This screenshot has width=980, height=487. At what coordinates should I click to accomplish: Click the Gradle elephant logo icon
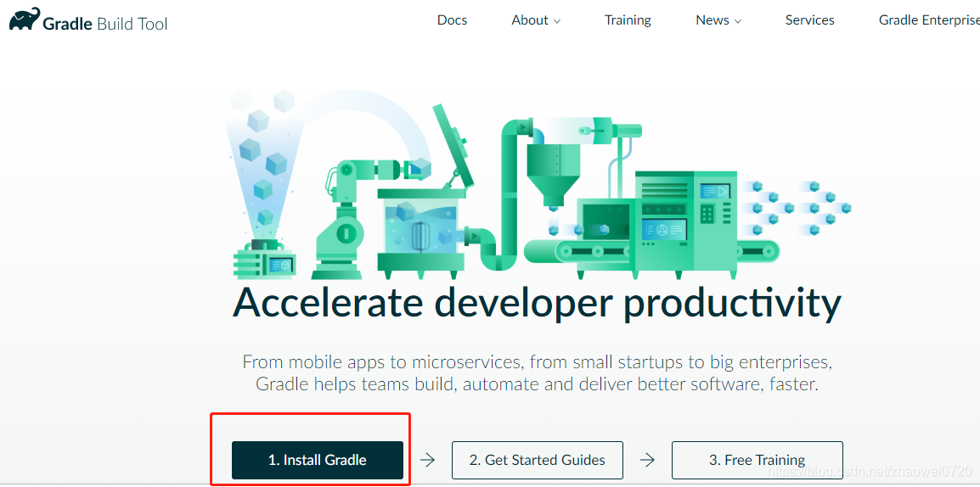click(25, 20)
